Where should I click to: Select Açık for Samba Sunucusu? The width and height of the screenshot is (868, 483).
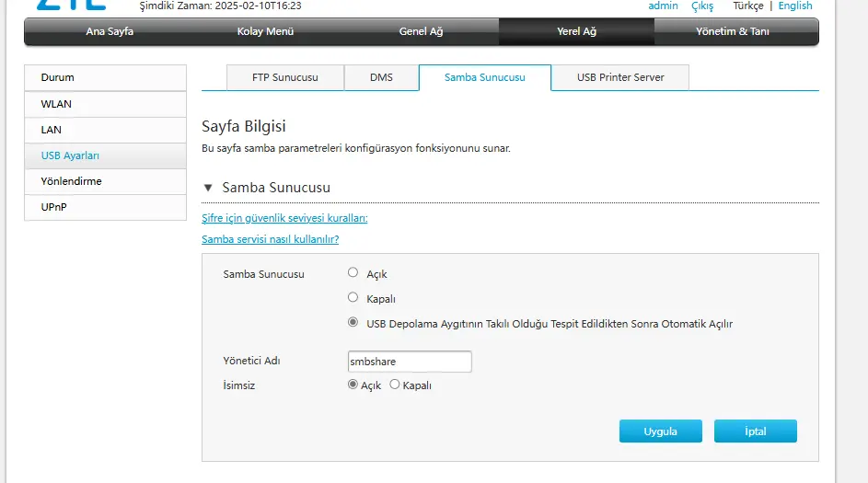[x=353, y=272]
